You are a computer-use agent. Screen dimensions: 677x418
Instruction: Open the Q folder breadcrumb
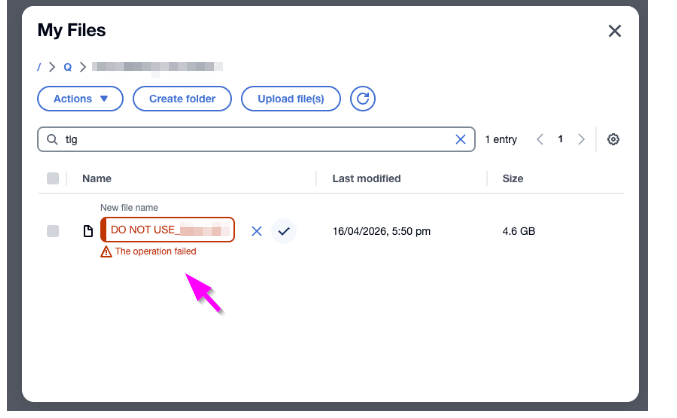click(x=68, y=67)
